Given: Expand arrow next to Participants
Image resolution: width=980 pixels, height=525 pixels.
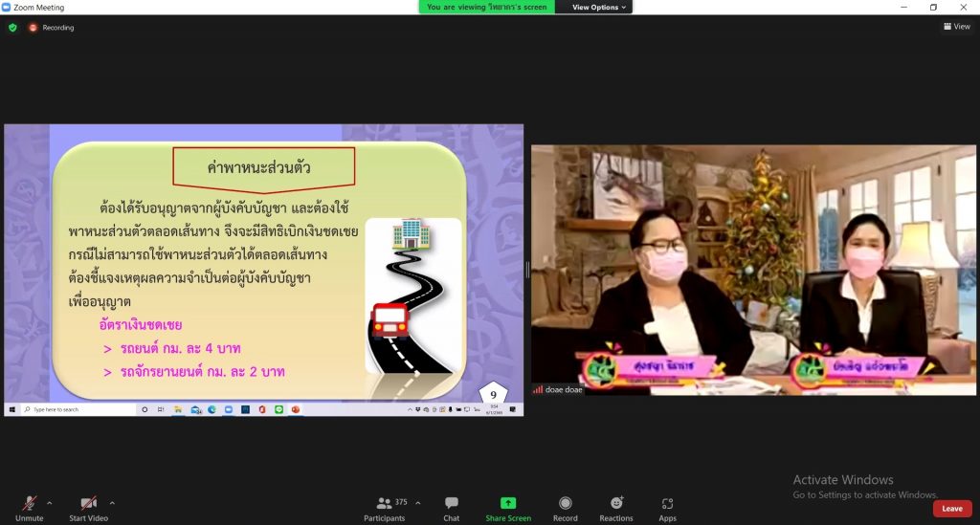Looking at the screenshot, I should 417,502.
